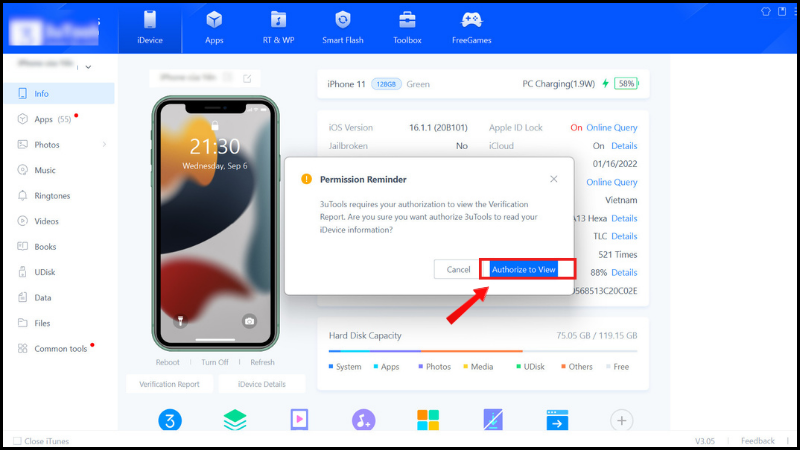Close the Permission Reminder dialog
Image resolution: width=800 pixels, height=450 pixels.
(x=554, y=179)
